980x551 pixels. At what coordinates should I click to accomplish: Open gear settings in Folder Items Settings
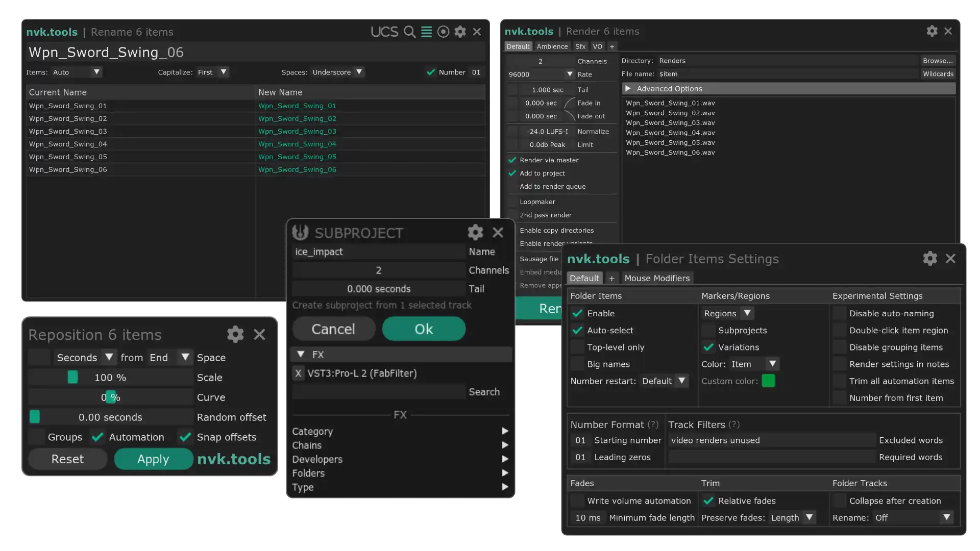click(x=930, y=258)
